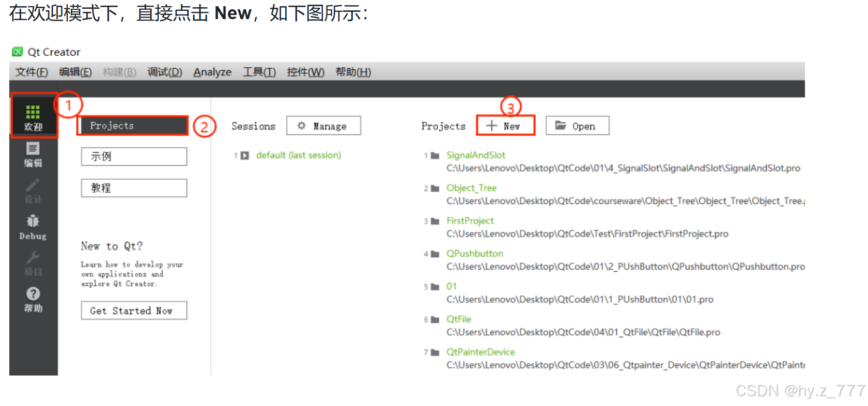Open the 编辑(E) menu
Image resolution: width=868 pixels, height=406 pixels.
(x=75, y=72)
